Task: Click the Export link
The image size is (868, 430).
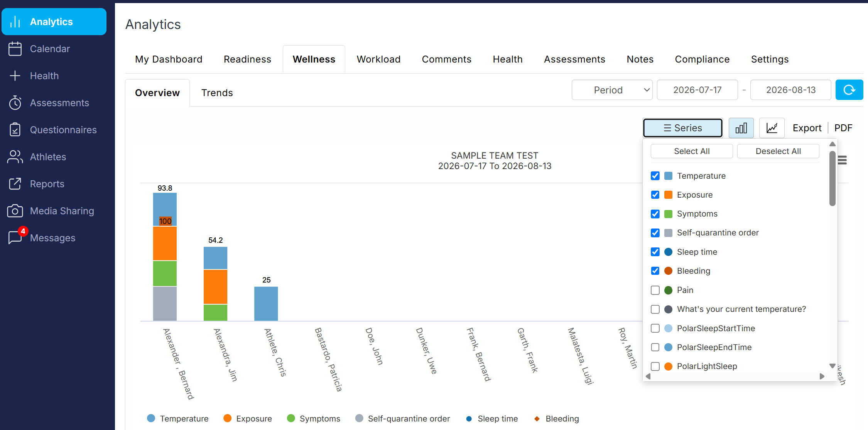Action: pos(807,128)
